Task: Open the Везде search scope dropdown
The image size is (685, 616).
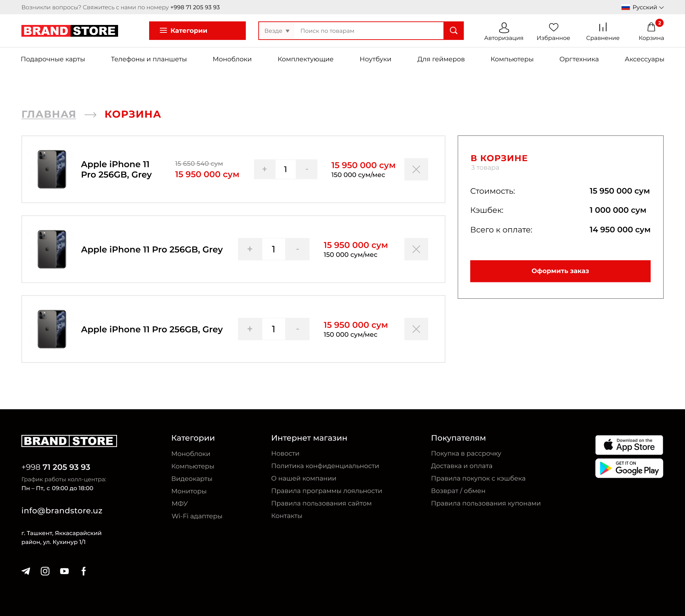Action: [277, 31]
